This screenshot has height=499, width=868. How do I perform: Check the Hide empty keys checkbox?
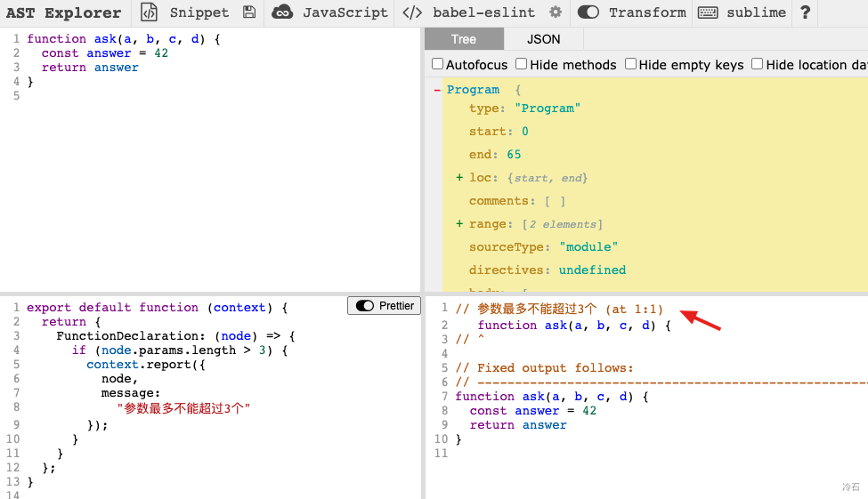[x=630, y=64]
